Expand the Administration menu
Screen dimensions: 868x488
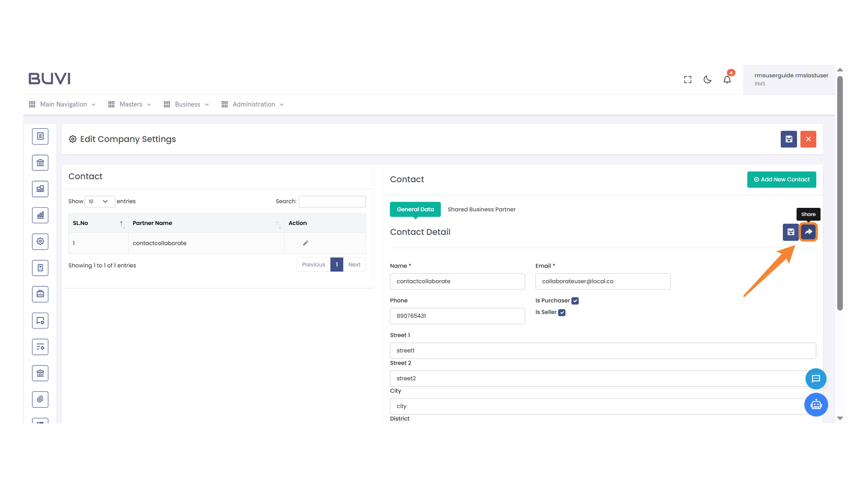coord(253,104)
